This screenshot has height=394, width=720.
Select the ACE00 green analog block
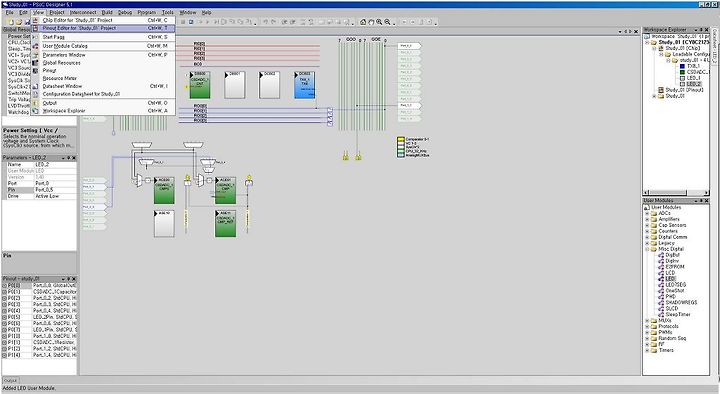[164, 191]
